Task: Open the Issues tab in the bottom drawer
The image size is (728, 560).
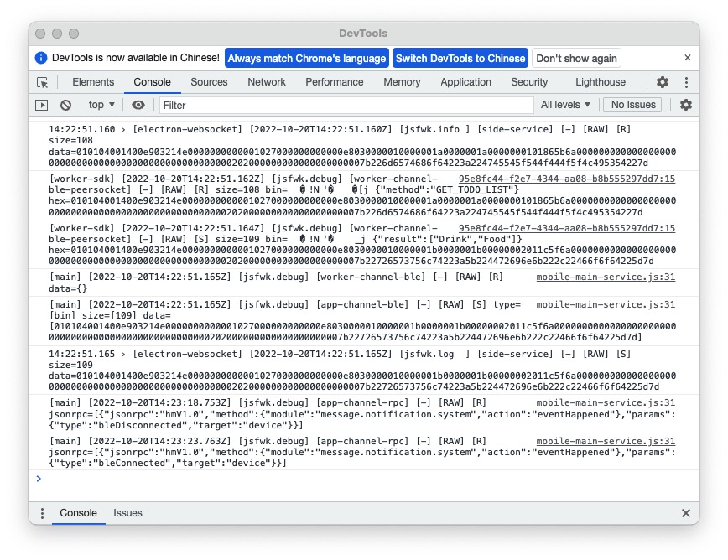Action: [x=127, y=513]
